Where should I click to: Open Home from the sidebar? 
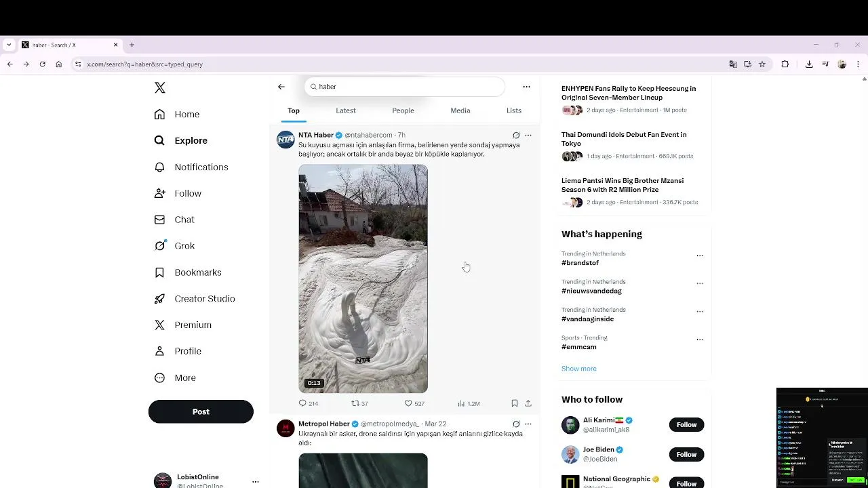pyautogui.click(x=177, y=114)
